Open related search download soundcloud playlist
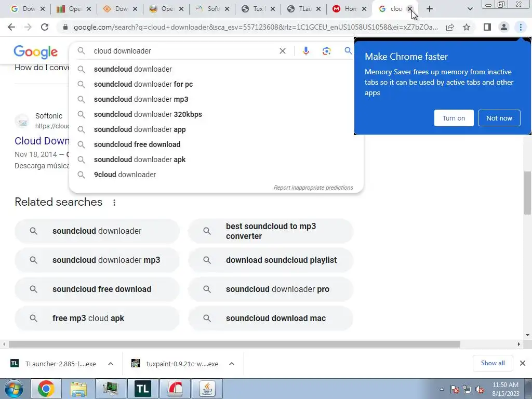This screenshot has width=532, height=399. 270,260
